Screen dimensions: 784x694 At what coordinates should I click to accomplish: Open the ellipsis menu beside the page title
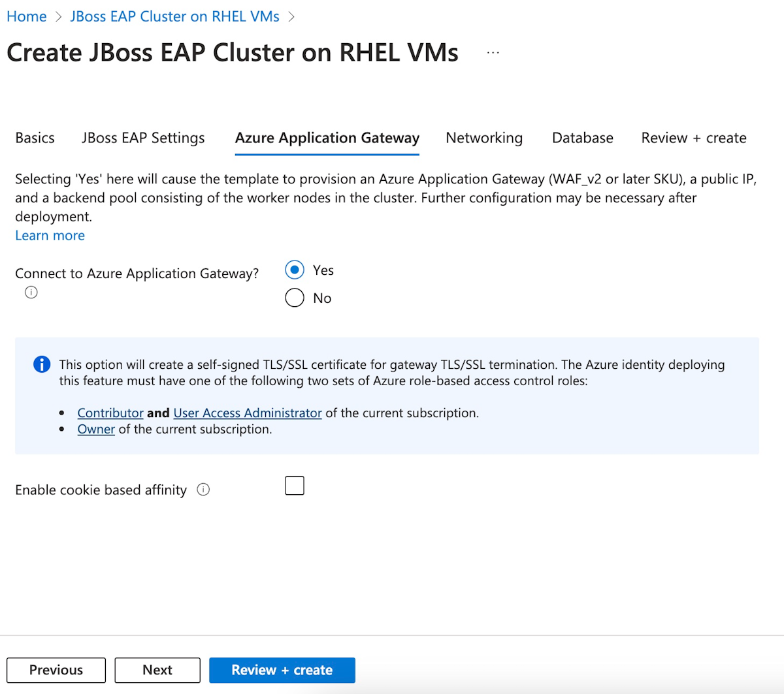(x=493, y=53)
